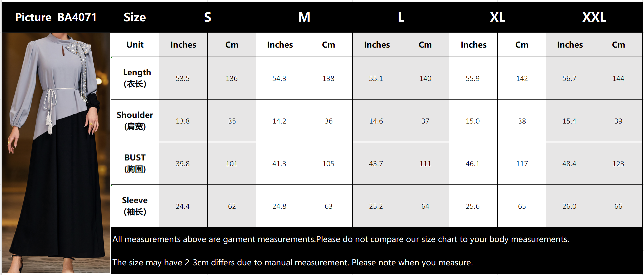This screenshot has height=275, width=644.
Task: Select the XXL size column header
Action: (x=594, y=17)
